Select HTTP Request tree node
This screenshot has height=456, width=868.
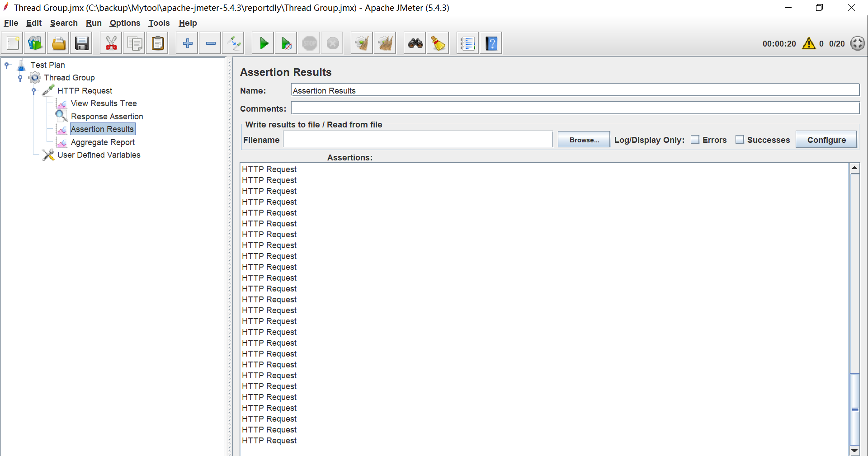click(85, 91)
